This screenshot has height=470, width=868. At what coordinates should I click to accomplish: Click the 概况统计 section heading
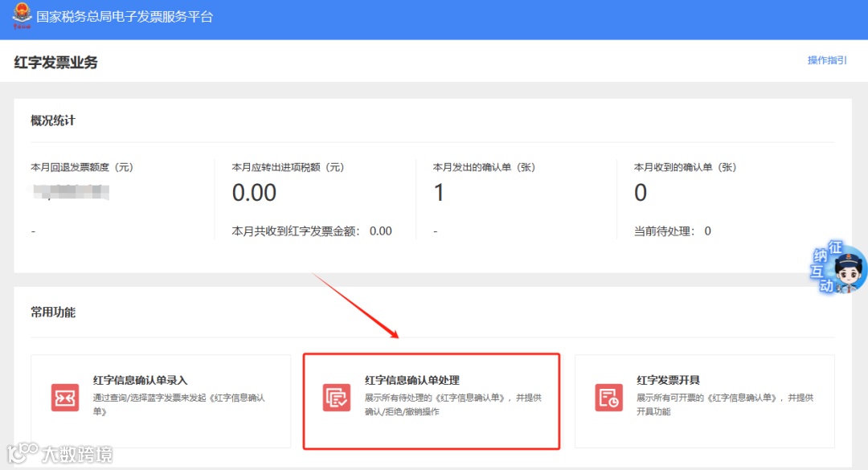[52, 121]
